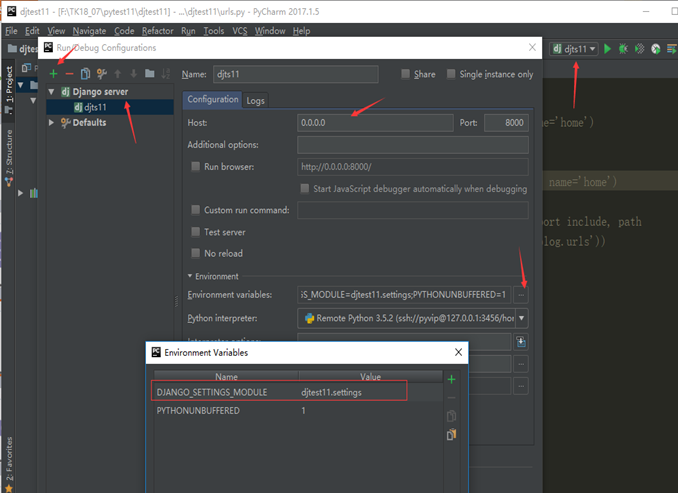
Task: Add new run configuration with plus icon
Action: click(53, 74)
